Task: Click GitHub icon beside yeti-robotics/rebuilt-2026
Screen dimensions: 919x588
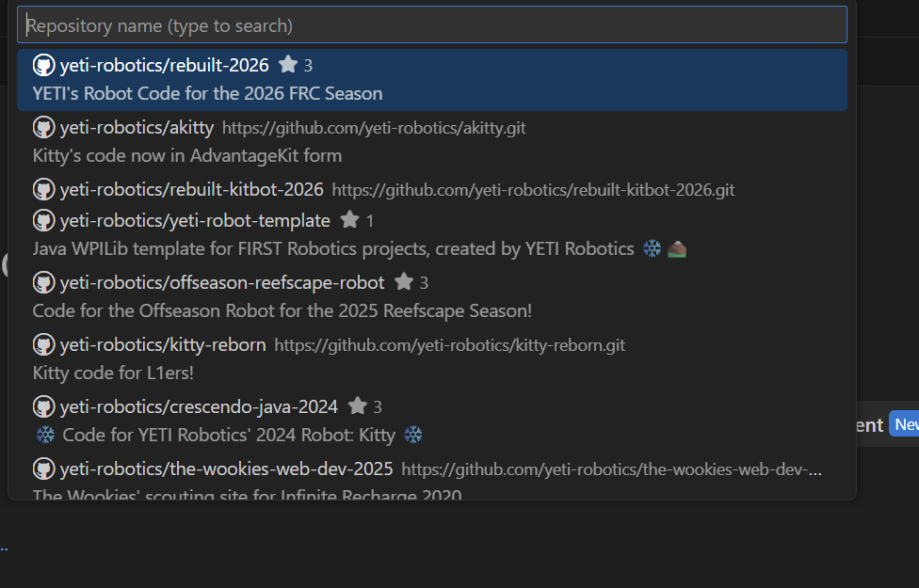Action: [43, 65]
